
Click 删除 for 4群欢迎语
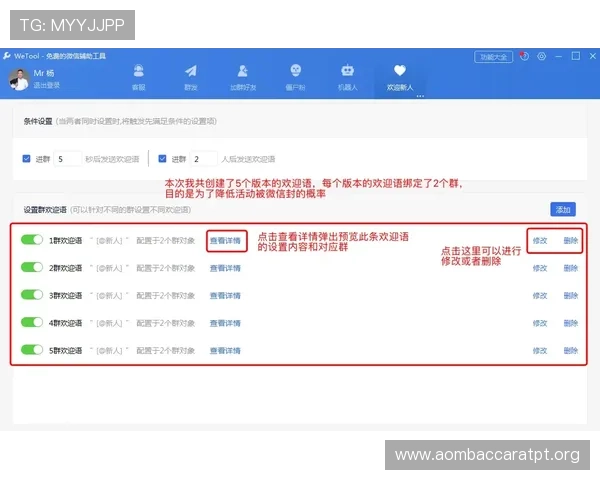(571, 323)
